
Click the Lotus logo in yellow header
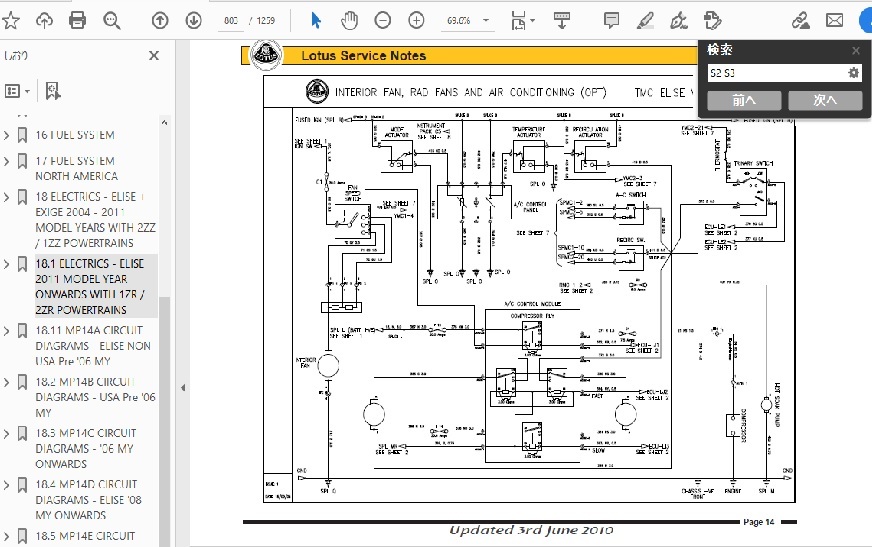(266, 56)
